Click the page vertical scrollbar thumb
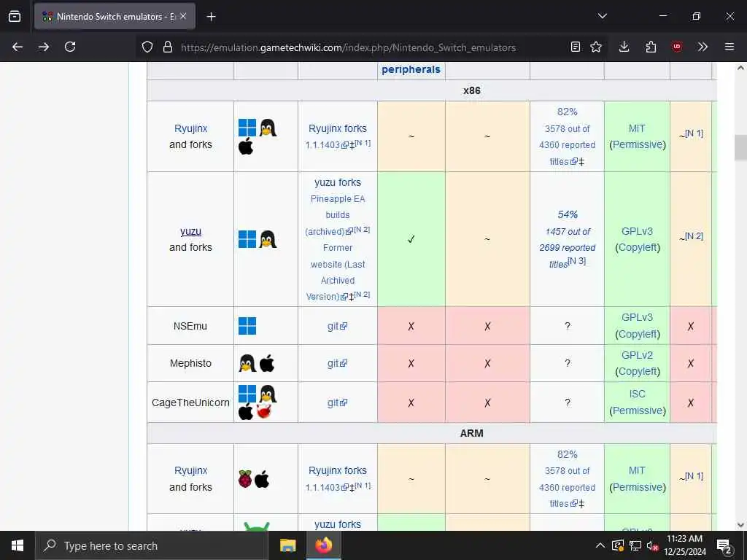 (x=740, y=147)
